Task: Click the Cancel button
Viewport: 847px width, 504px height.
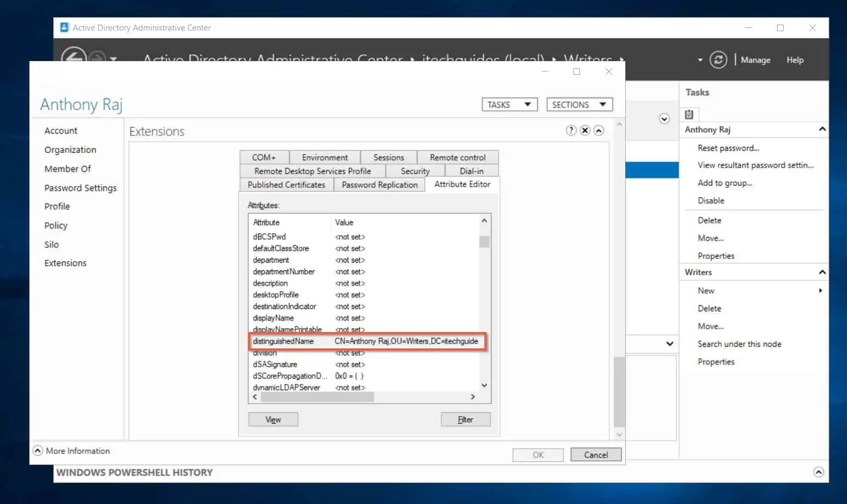Action: point(596,455)
